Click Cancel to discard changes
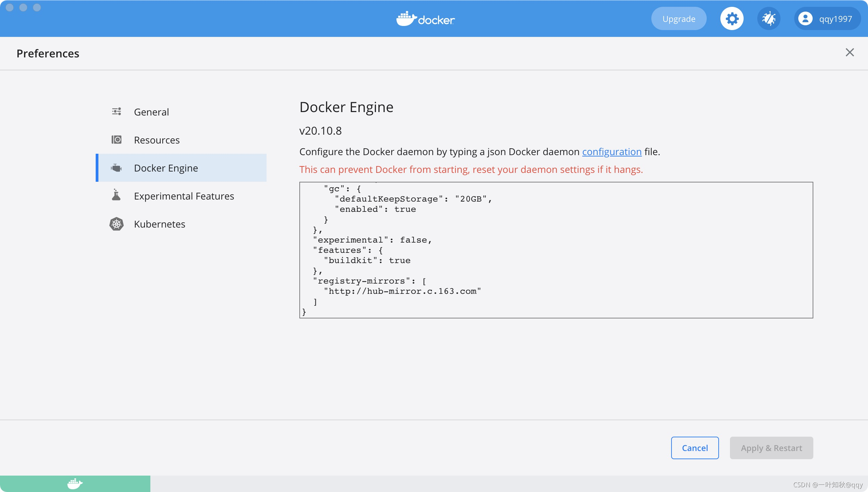Viewport: 868px width, 492px height. tap(694, 448)
